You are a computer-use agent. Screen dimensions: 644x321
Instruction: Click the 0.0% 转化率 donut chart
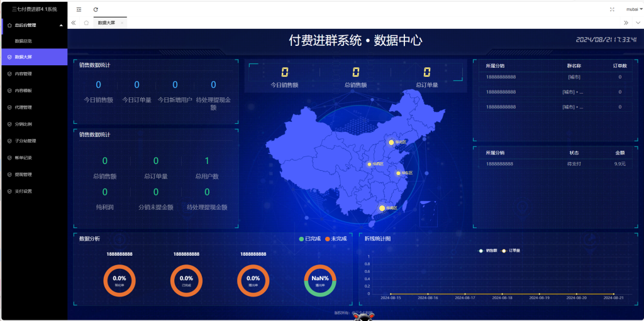click(119, 281)
